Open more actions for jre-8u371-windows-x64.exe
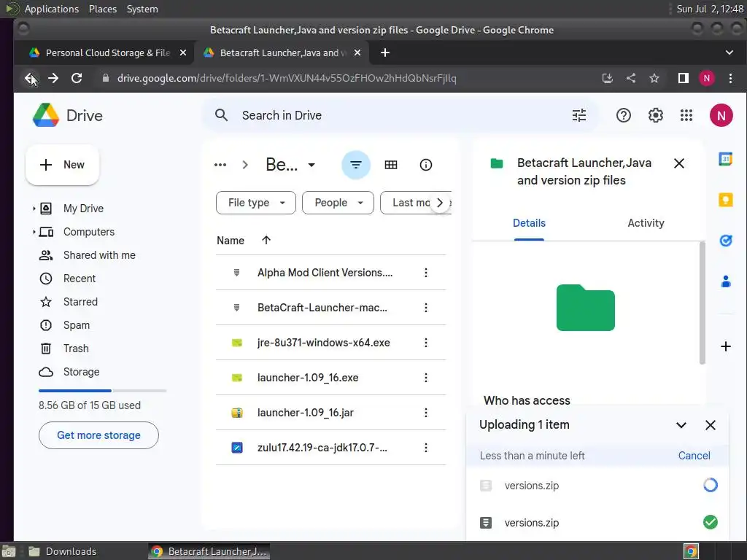Screen dimensions: 747x560 425,343
